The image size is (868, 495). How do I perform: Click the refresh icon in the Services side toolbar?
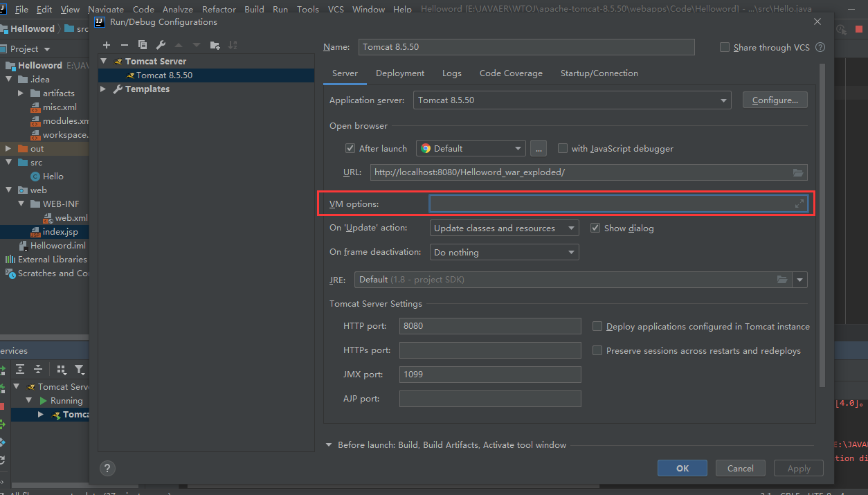(x=2, y=460)
